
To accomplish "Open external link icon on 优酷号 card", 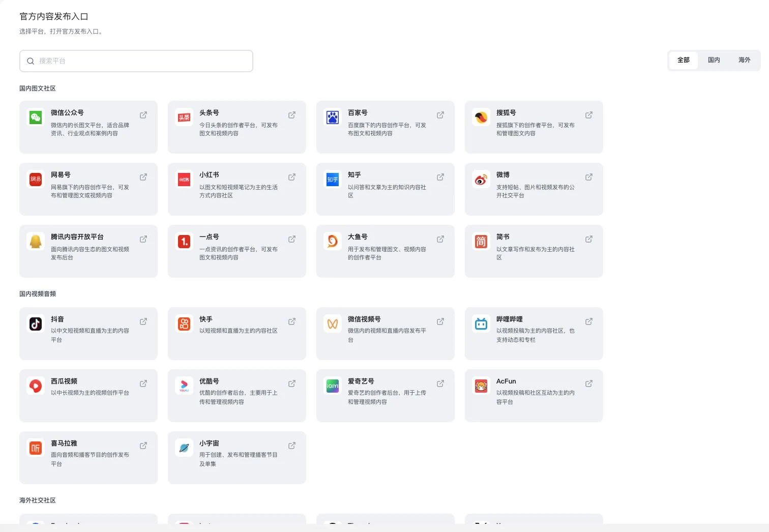I will click(x=292, y=383).
